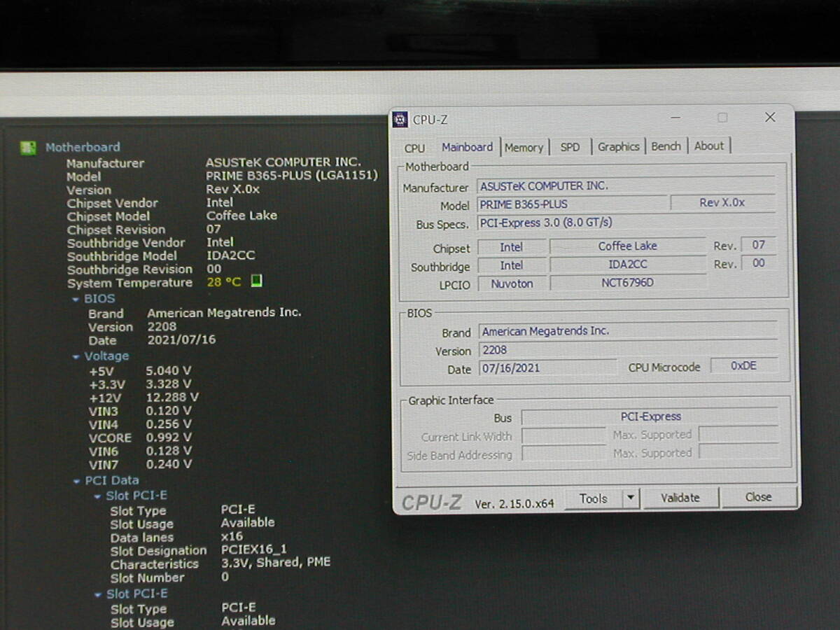
Task: Select the Mainboard tab
Action: pos(467,147)
